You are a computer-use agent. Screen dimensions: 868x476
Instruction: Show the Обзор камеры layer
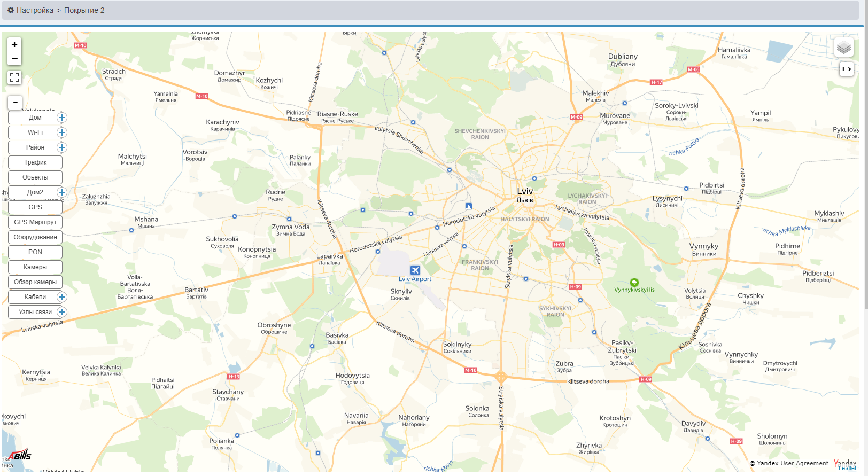(x=35, y=282)
